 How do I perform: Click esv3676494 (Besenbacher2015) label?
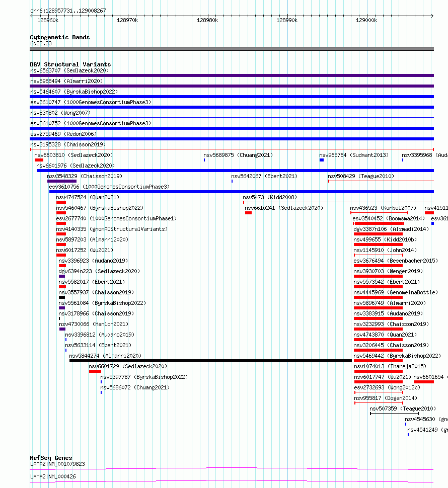(396, 261)
